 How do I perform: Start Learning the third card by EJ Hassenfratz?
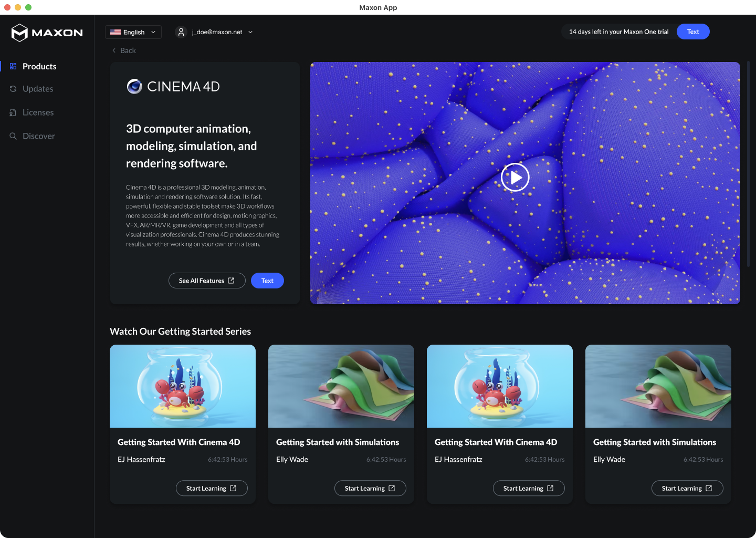point(529,488)
